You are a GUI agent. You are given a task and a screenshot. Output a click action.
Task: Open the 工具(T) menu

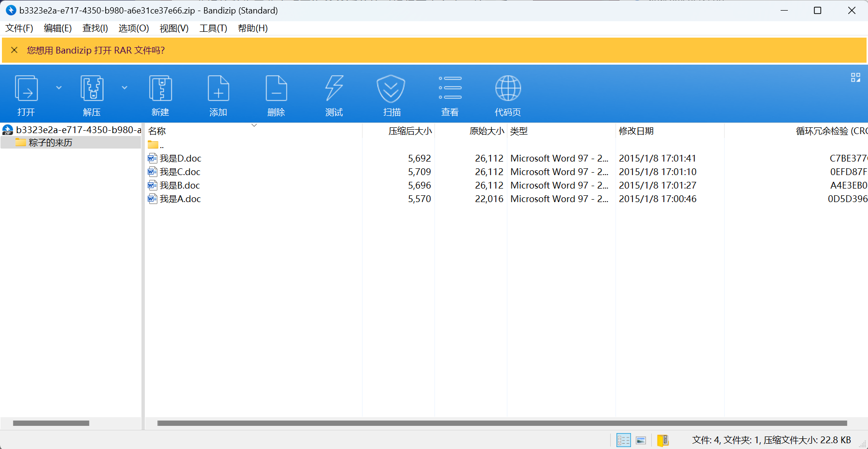[x=213, y=28]
